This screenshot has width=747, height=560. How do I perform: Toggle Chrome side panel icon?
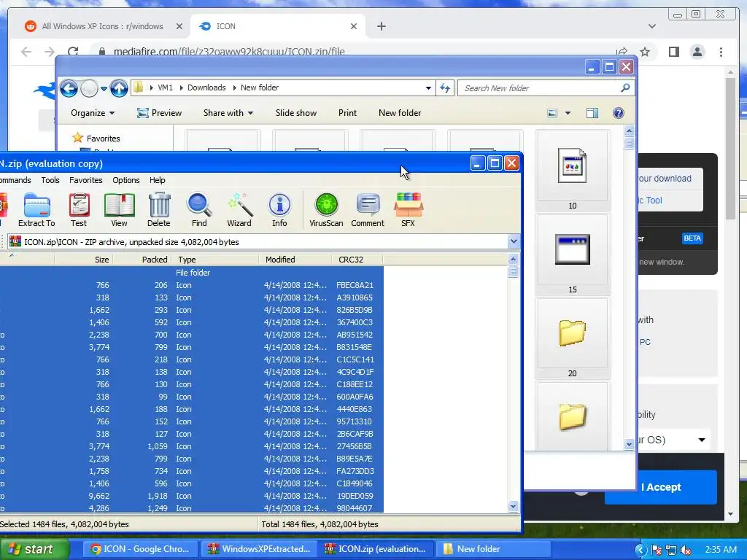coord(673,52)
